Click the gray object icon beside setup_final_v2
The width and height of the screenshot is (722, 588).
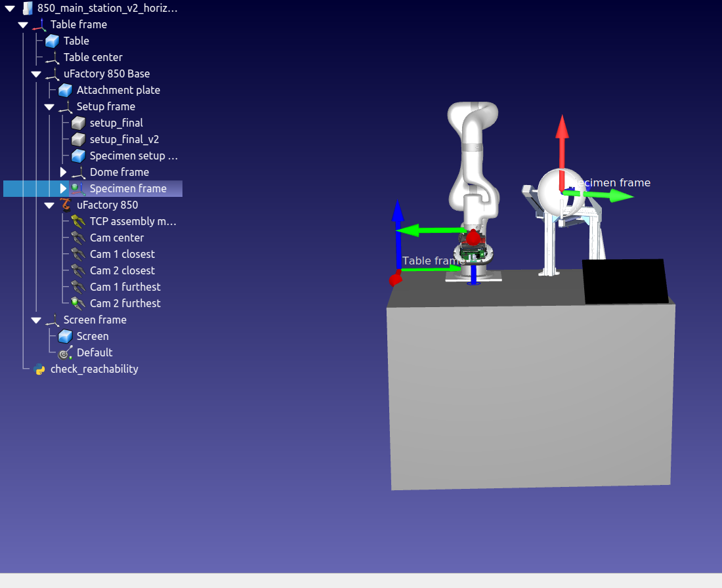pos(78,140)
